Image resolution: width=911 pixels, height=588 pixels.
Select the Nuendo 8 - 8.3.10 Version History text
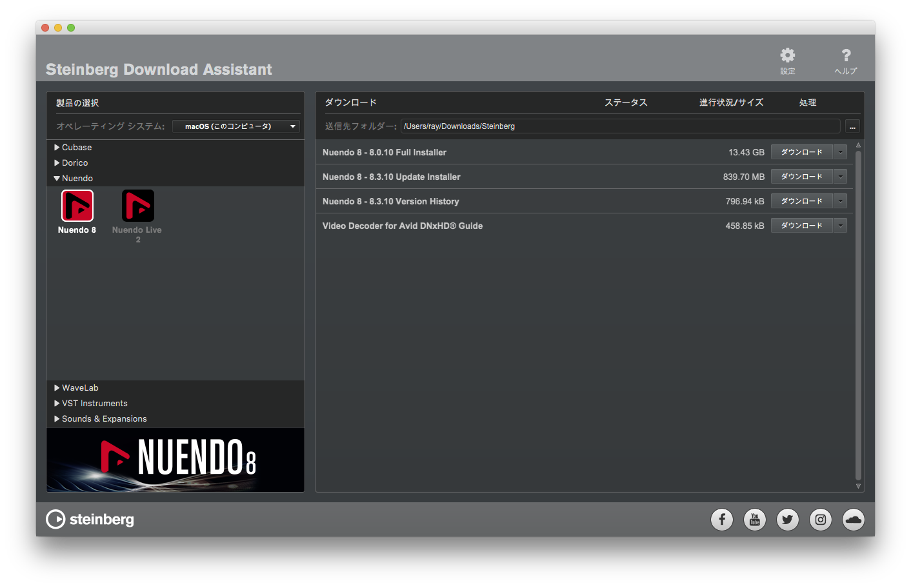[391, 202]
